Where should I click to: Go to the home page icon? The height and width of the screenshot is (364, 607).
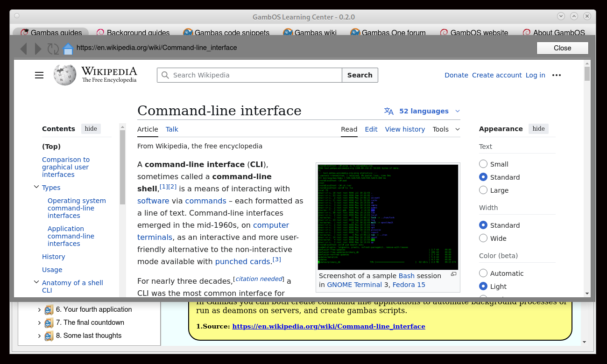tap(68, 48)
